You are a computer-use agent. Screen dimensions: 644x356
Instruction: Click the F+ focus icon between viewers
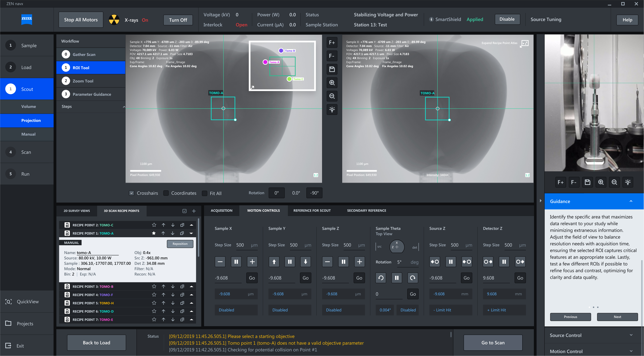[332, 43]
